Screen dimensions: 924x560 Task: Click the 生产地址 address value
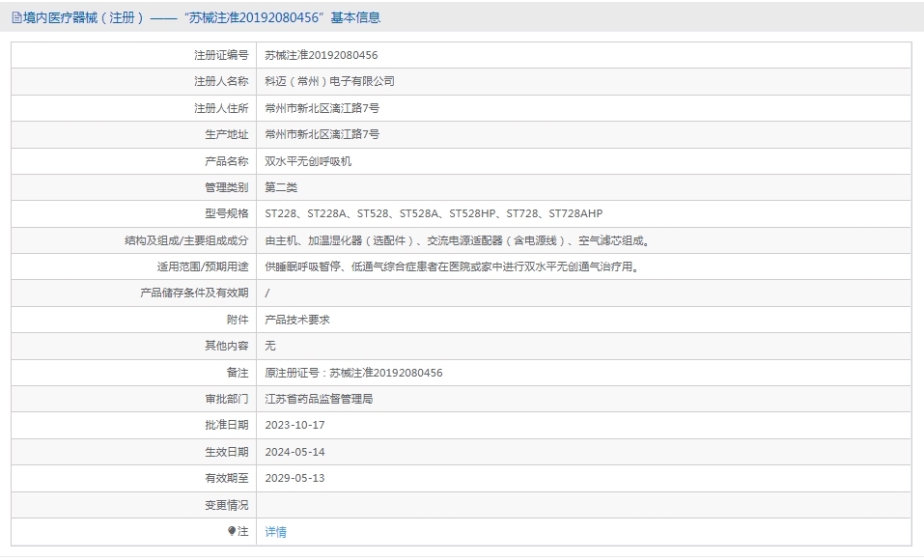[322, 134]
